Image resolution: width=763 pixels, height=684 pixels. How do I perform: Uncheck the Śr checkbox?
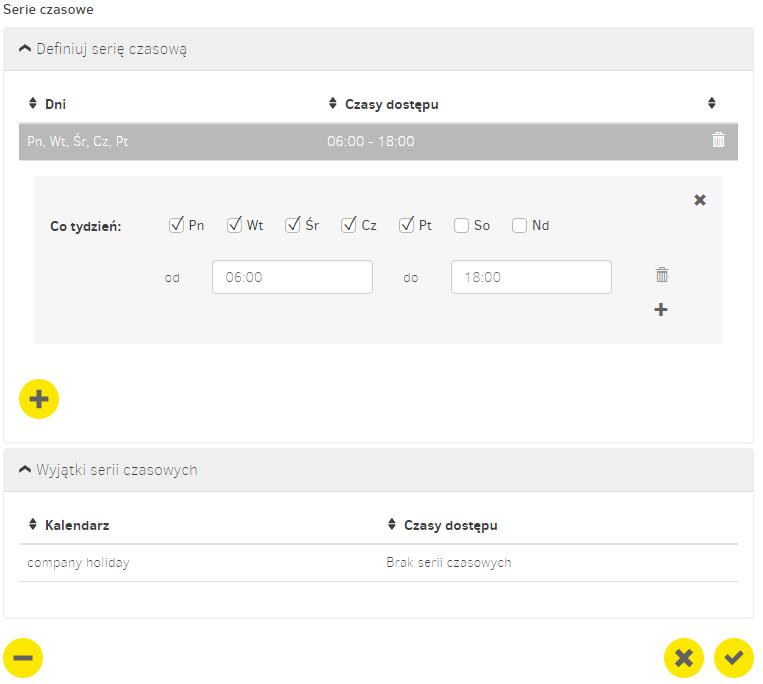pos(292,225)
